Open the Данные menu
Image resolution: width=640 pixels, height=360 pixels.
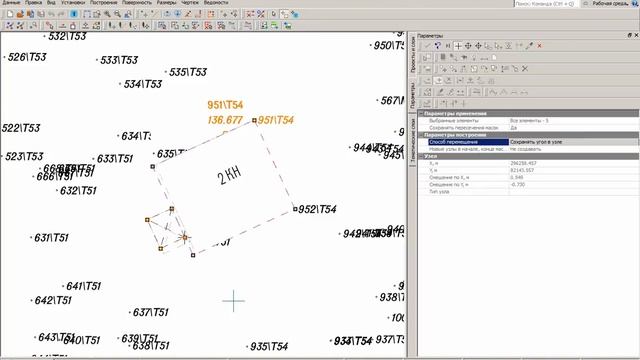11,2
